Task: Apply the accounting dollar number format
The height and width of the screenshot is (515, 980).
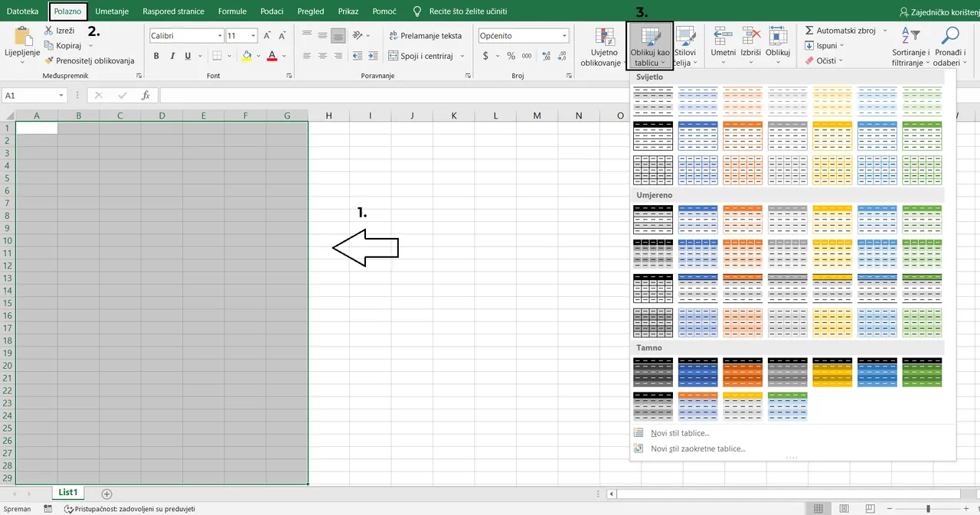Action: 485,56
